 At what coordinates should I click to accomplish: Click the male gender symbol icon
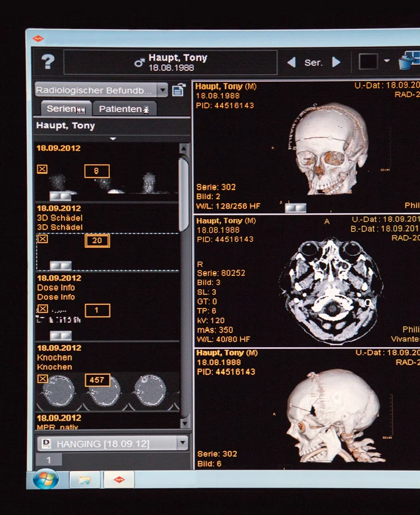139,62
